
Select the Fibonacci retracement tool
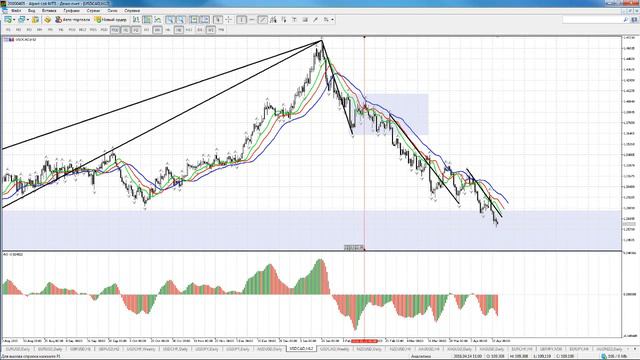pos(284,20)
